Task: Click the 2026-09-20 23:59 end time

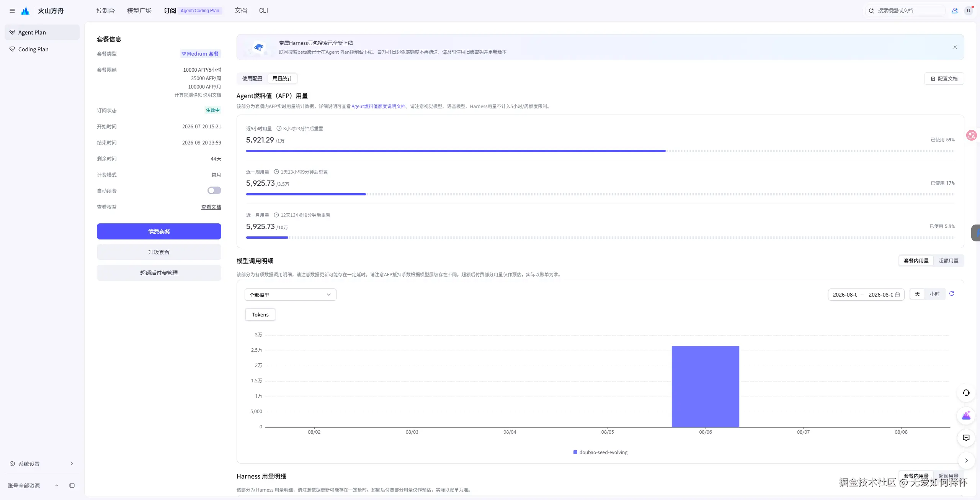Action: [x=202, y=143]
